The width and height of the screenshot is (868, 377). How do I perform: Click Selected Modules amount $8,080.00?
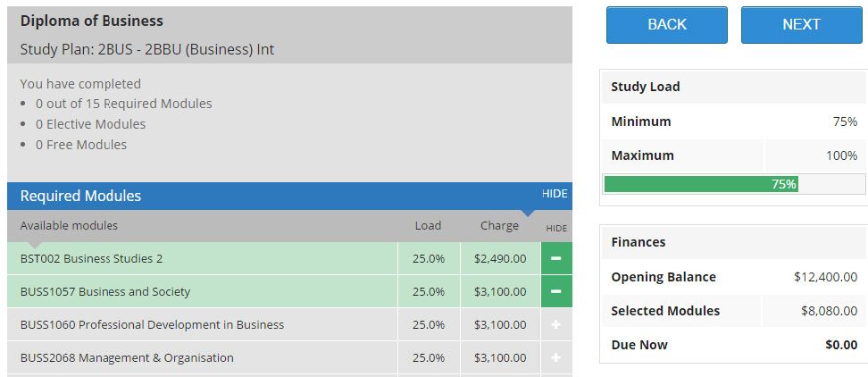click(830, 311)
